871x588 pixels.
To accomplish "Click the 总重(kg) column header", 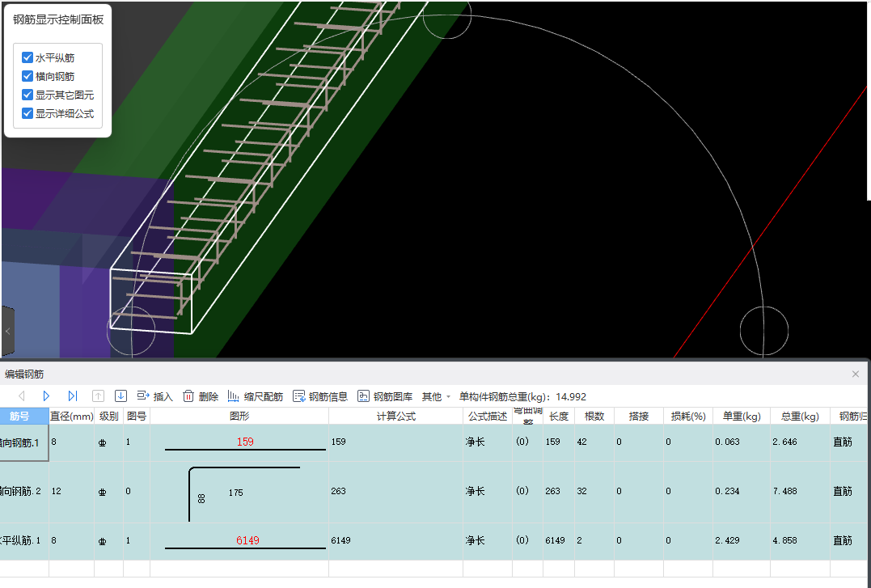I will click(800, 416).
